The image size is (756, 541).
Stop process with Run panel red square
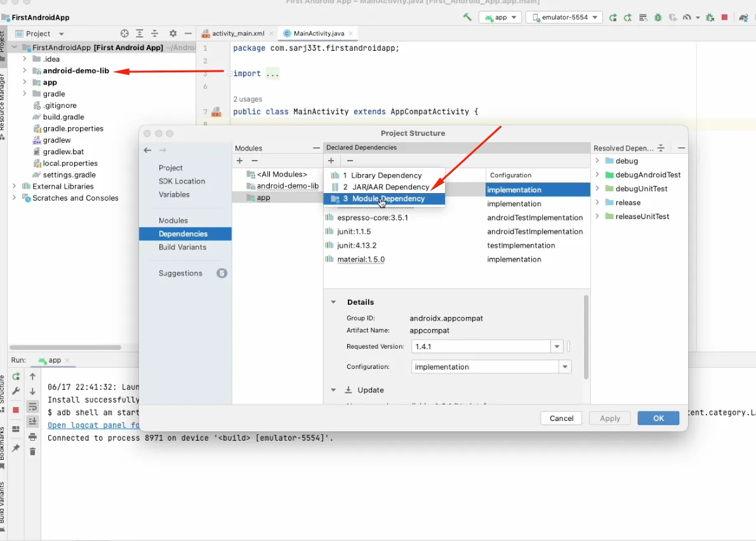point(16,410)
